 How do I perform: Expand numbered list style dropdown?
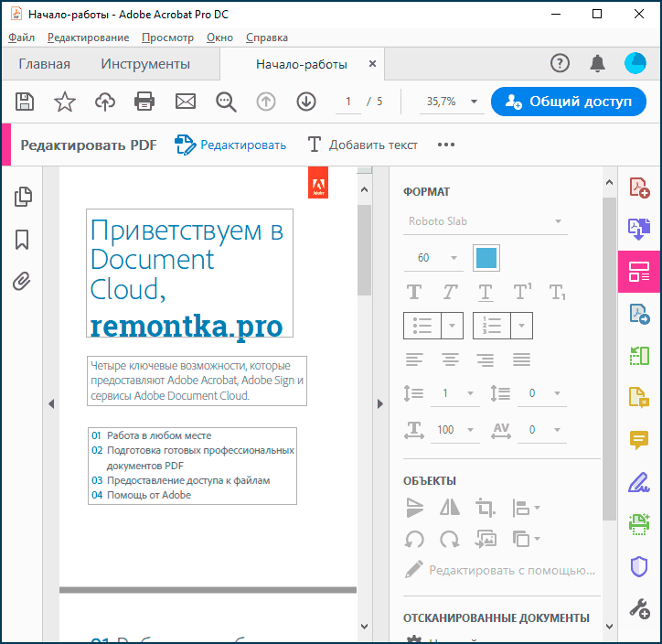click(x=521, y=326)
